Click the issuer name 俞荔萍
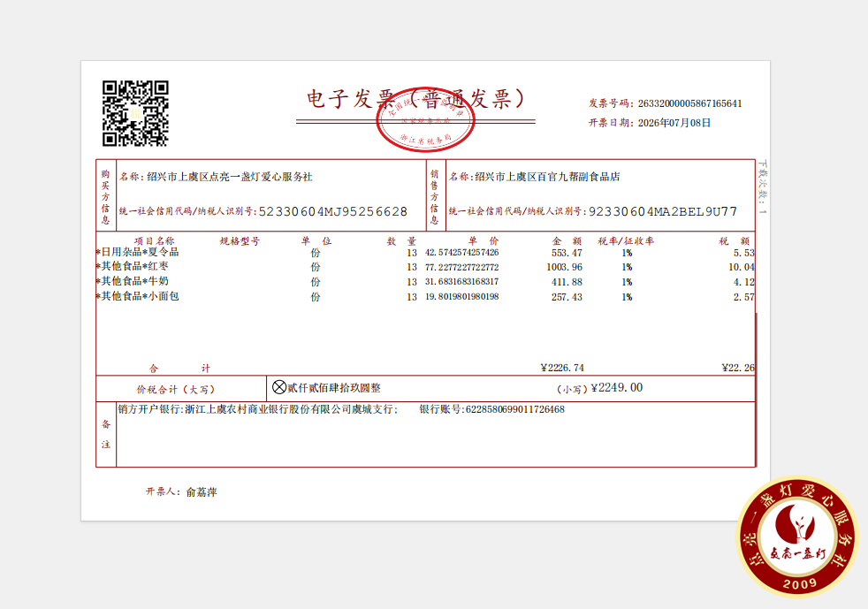The image size is (868, 609). [202, 492]
